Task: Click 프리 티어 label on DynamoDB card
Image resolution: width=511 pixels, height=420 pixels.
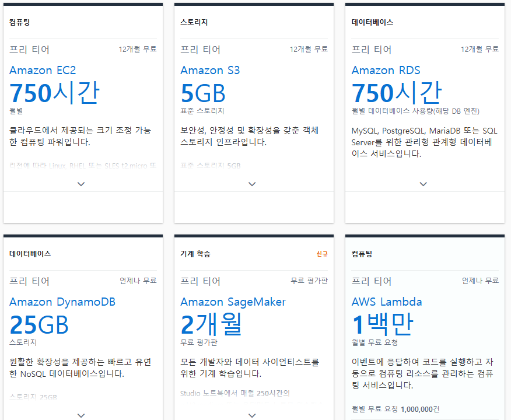Action: tap(29, 281)
